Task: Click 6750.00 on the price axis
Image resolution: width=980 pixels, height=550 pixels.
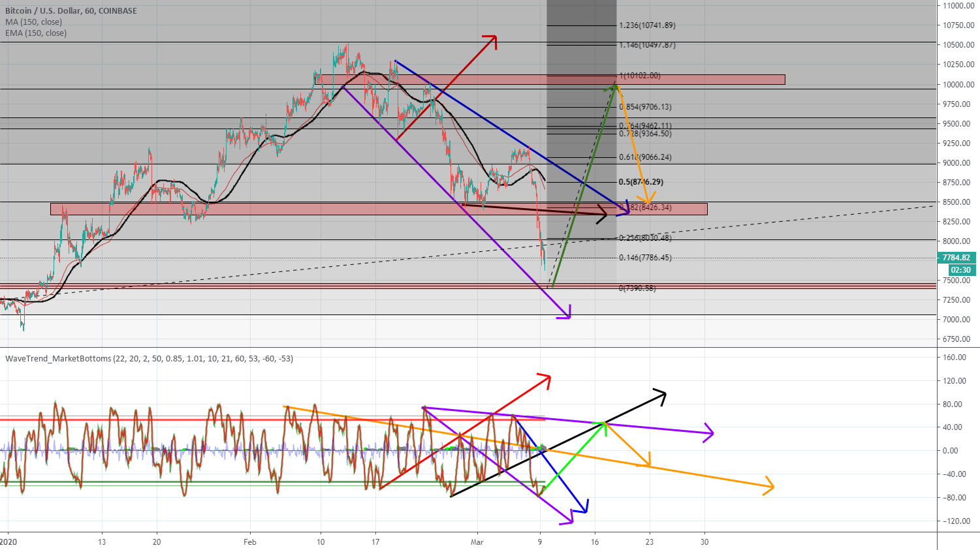Action: (x=957, y=339)
